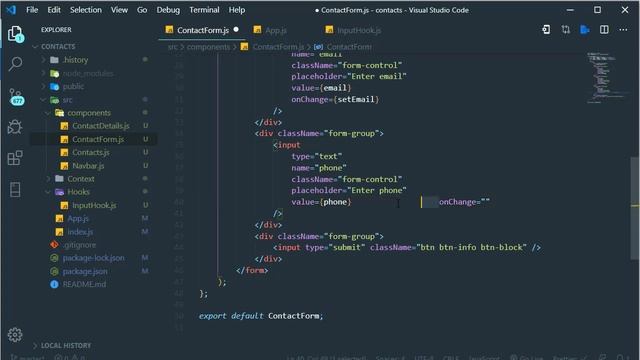Open the Terminal menu
Viewport: 640px width, 360px height.
coord(204,10)
